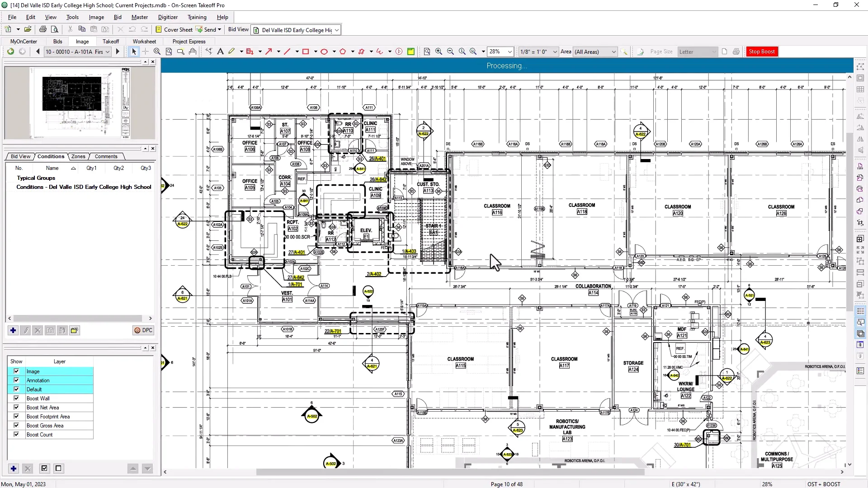Open the page selector dropdown
The width and height of the screenshot is (868, 488).
pyautogui.click(x=77, y=52)
